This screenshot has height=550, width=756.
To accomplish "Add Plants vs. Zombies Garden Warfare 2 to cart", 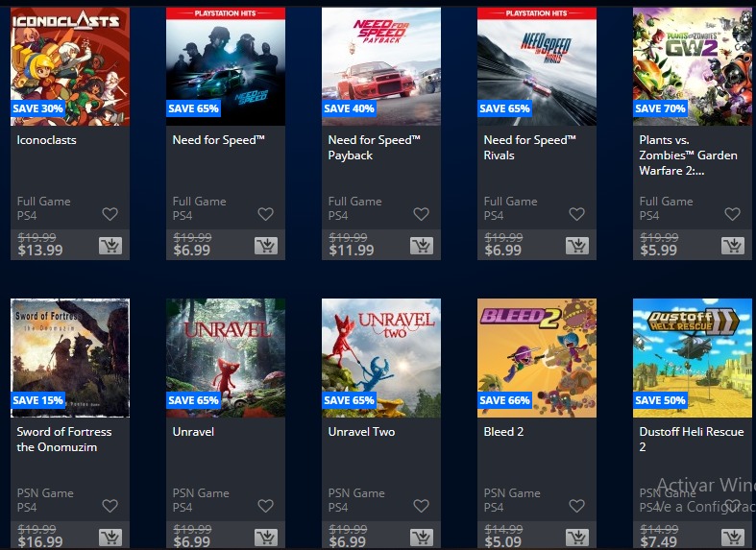I will [x=733, y=246].
